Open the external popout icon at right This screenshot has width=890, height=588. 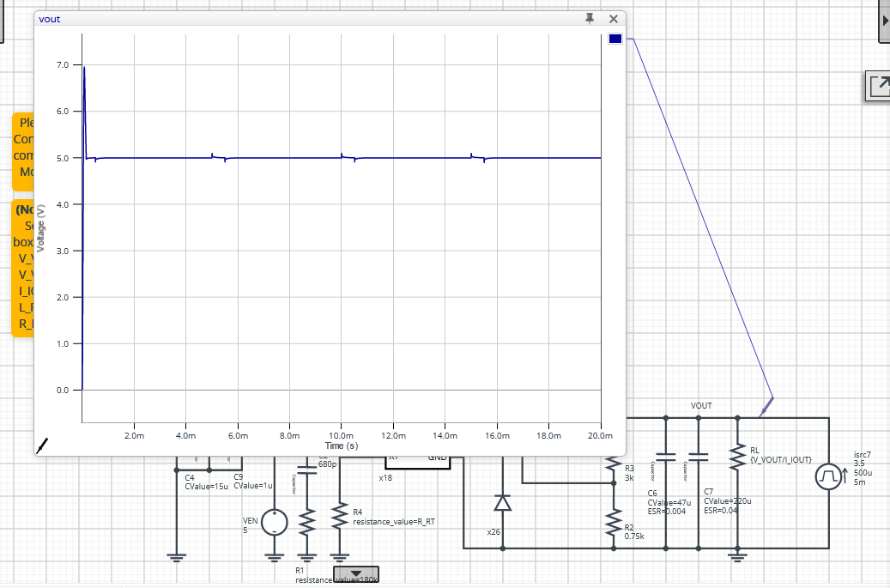(x=877, y=86)
